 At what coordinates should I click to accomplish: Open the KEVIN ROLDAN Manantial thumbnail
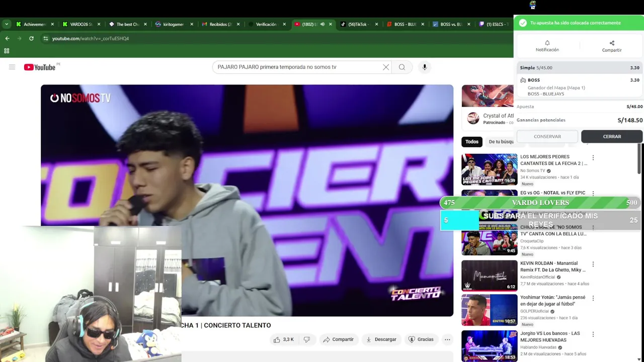tap(490, 276)
